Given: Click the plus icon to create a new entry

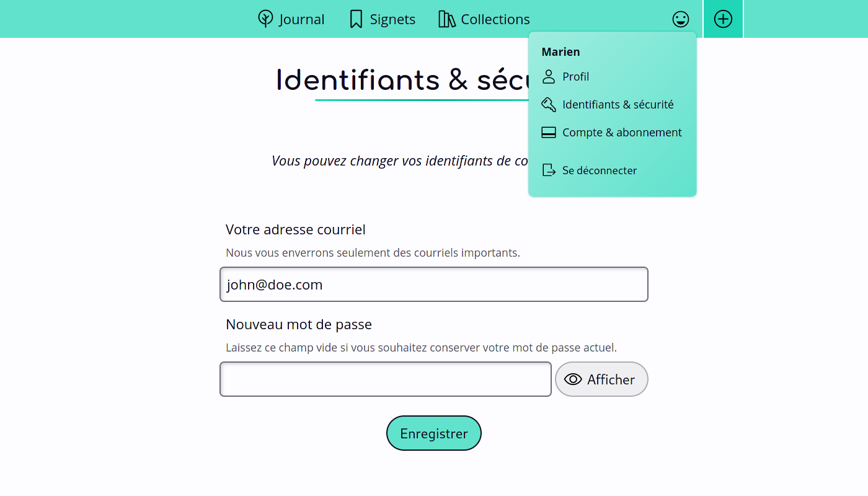Looking at the screenshot, I should coord(723,19).
